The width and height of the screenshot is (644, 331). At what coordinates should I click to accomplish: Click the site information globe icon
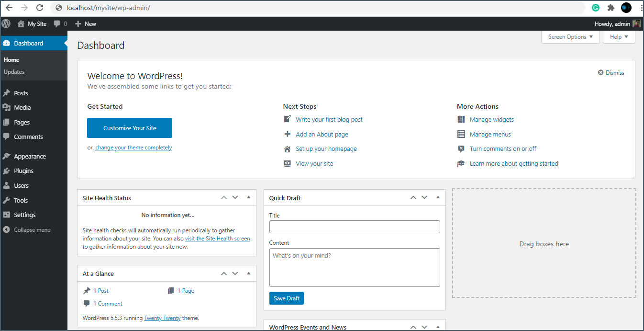(x=59, y=8)
